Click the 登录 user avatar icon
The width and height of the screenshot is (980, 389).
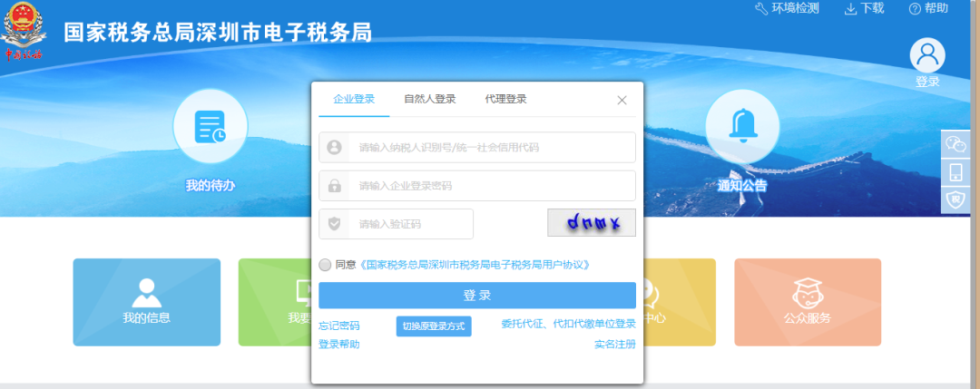coord(927,55)
